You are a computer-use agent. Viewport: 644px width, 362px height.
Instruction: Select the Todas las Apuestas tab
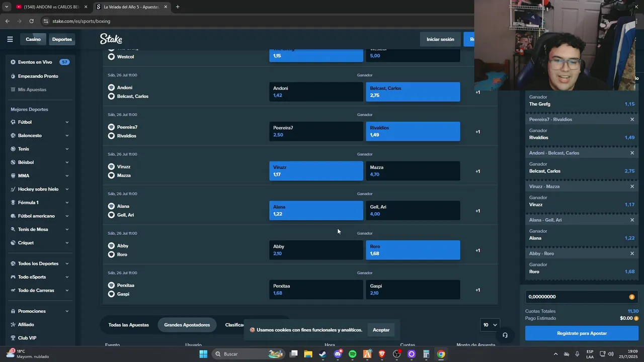coord(129,325)
